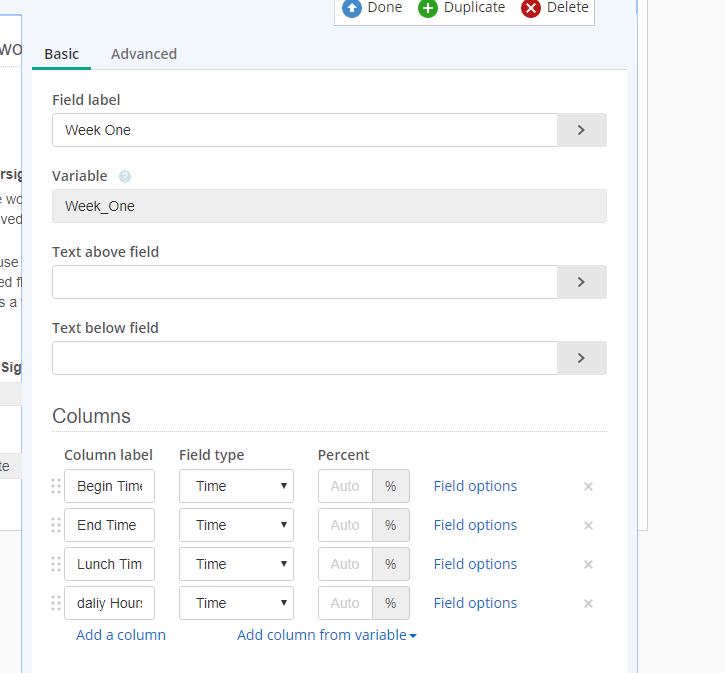
Task: Remove the Begin Time column row
Action: click(588, 487)
